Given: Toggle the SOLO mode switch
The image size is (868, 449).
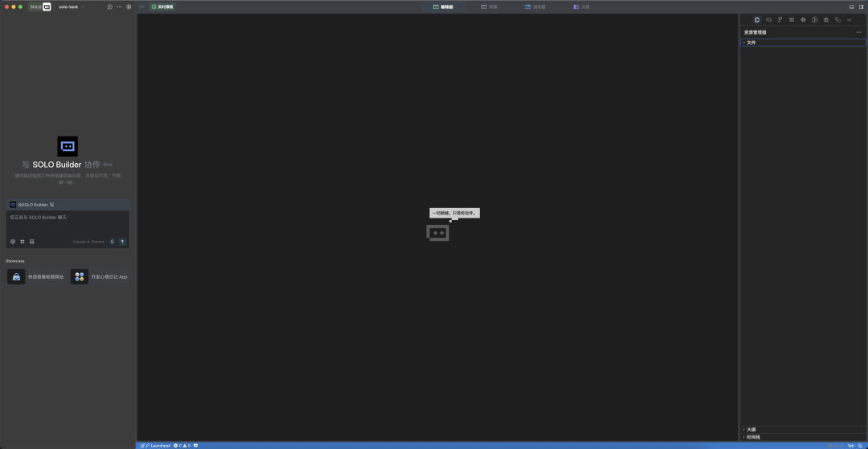Looking at the screenshot, I should (x=40, y=6).
